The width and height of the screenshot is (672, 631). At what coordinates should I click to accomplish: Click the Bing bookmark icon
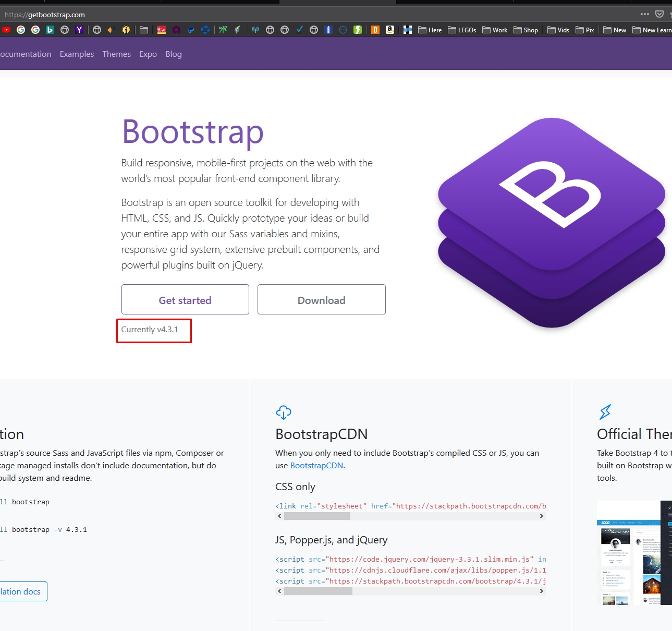50,30
